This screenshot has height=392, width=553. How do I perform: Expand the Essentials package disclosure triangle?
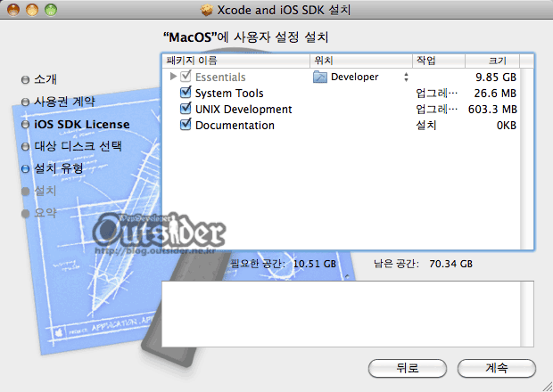173,76
